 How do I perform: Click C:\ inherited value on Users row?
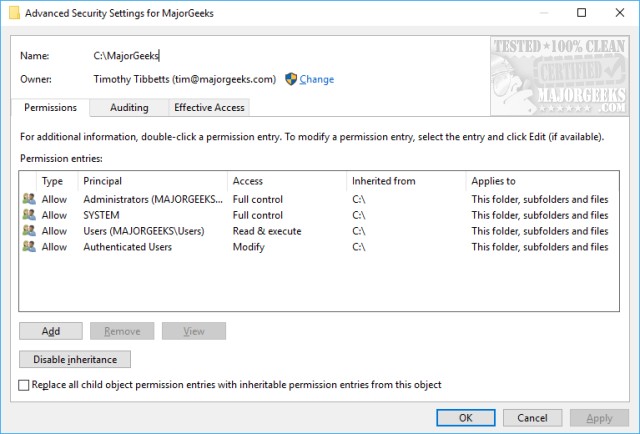pyautogui.click(x=359, y=231)
